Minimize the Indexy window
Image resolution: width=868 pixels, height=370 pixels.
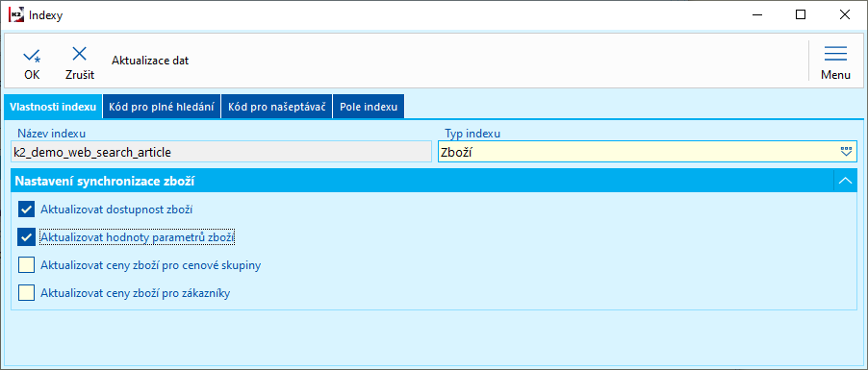pos(756,15)
